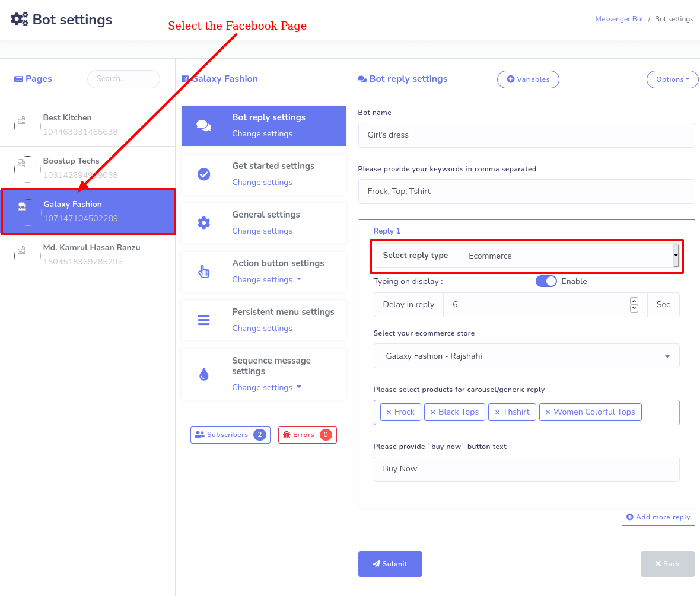The height and width of the screenshot is (596, 700).
Task: Focus the Pages search field
Action: point(123,79)
